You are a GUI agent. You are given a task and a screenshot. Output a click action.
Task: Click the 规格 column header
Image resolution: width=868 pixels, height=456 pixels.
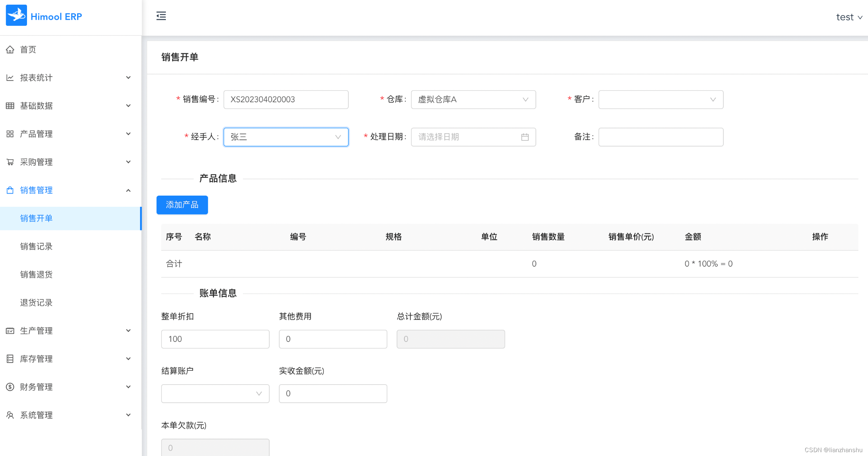tap(393, 237)
